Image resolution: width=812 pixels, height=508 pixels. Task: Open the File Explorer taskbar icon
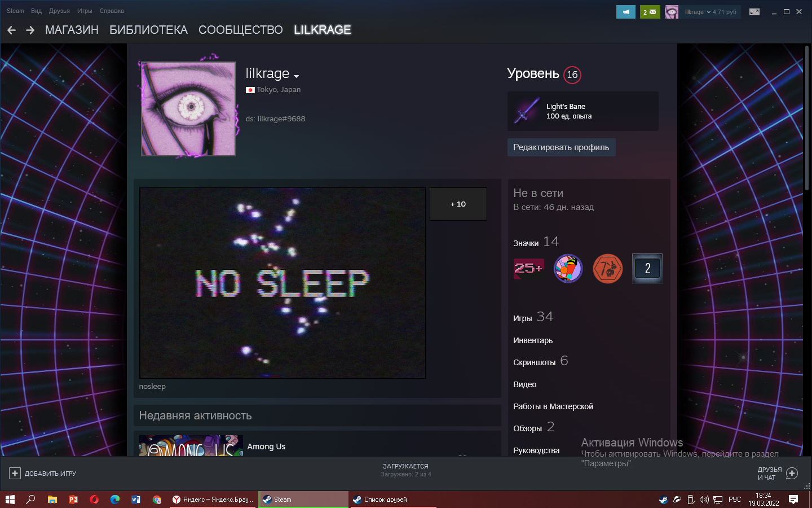tap(52, 500)
